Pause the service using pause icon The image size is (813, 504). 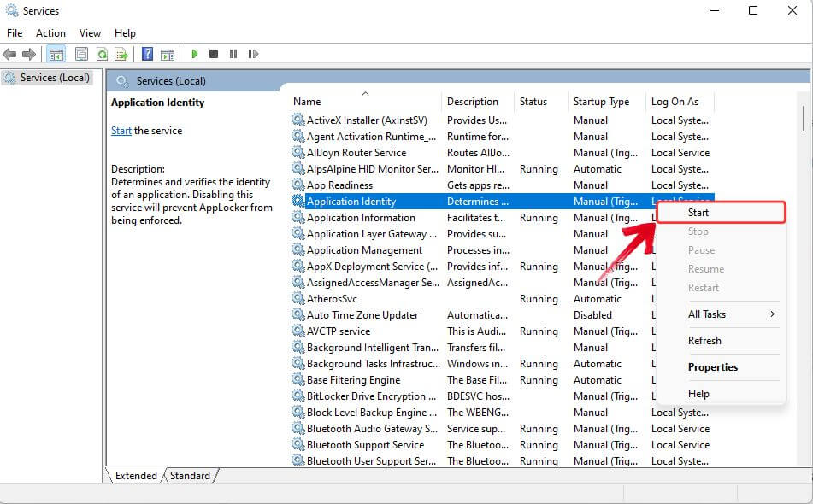coord(234,54)
